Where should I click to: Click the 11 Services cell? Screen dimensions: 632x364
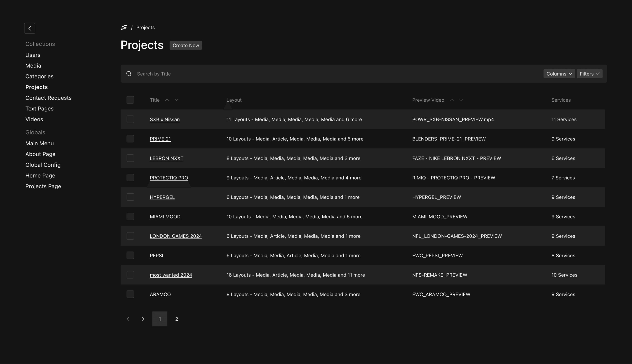point(564,120)
